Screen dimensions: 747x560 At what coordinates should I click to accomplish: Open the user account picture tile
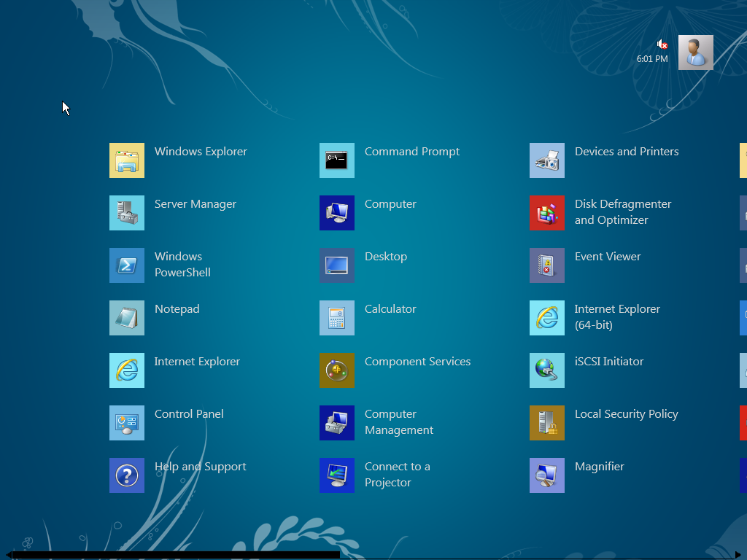(695, 52)
